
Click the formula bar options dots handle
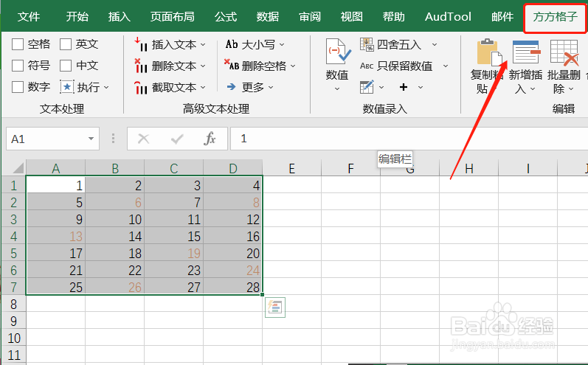pyautogui.click(x=114, y=139)
